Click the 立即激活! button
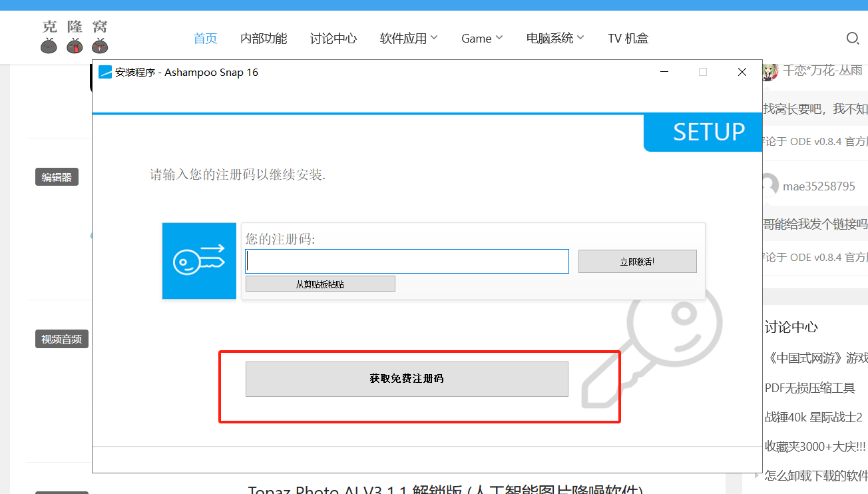Screen dimensions: 868x494 pos(638,262)
